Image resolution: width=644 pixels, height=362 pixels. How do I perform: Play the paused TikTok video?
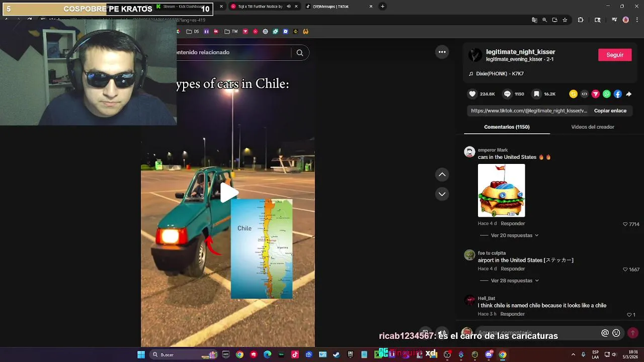[228, 193]
